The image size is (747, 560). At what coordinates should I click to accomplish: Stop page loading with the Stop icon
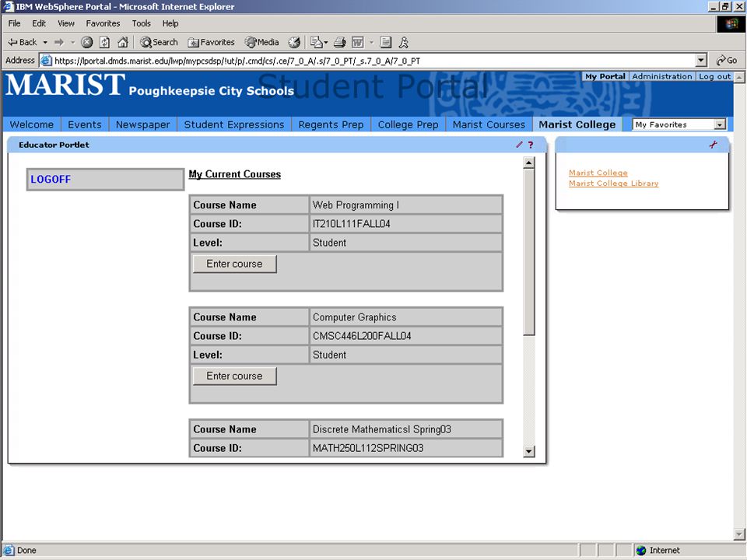86,42
